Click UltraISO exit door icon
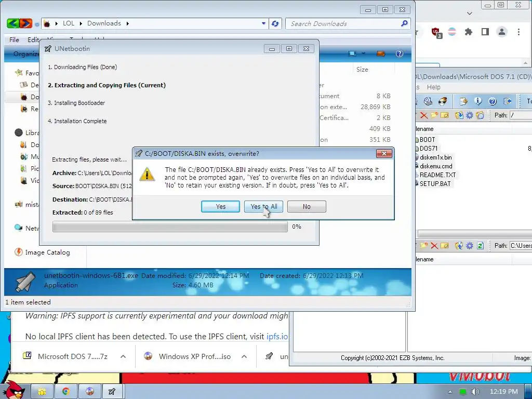This screenshot has height=399, width=532. [x=507, y=101]
